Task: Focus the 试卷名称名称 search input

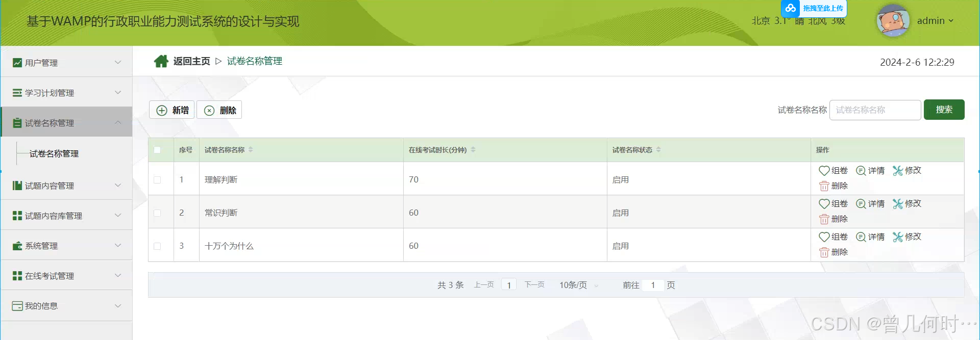Action: click(875, 110)
